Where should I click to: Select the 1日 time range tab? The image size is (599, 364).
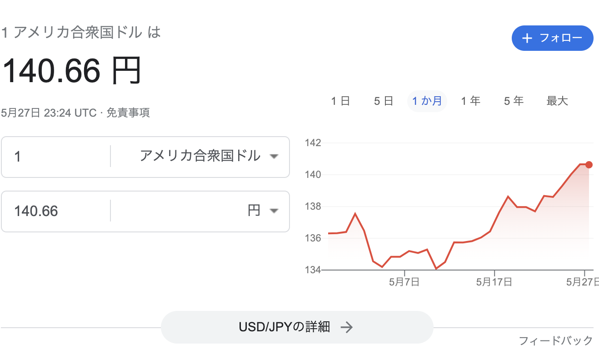coord(340,101)
